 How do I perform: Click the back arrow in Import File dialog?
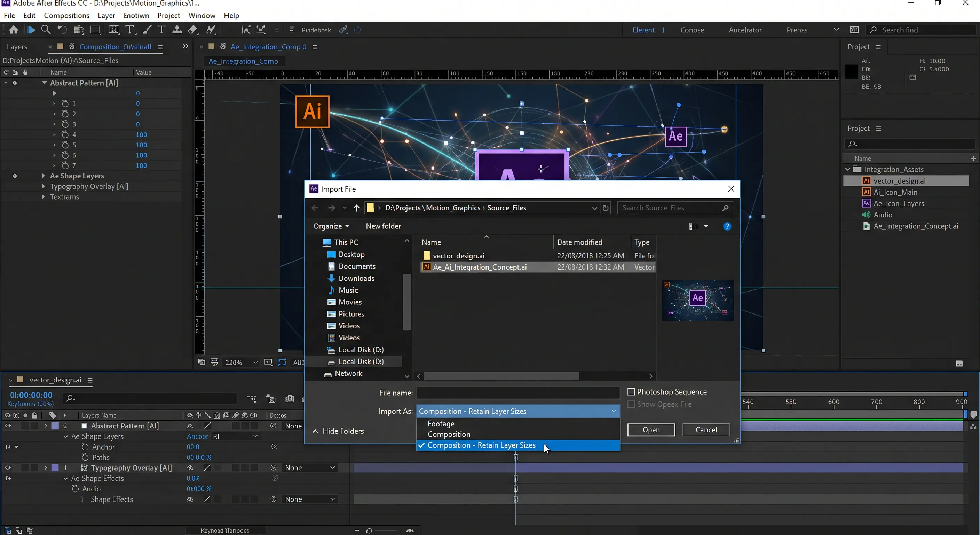click(x=315, y=208)
